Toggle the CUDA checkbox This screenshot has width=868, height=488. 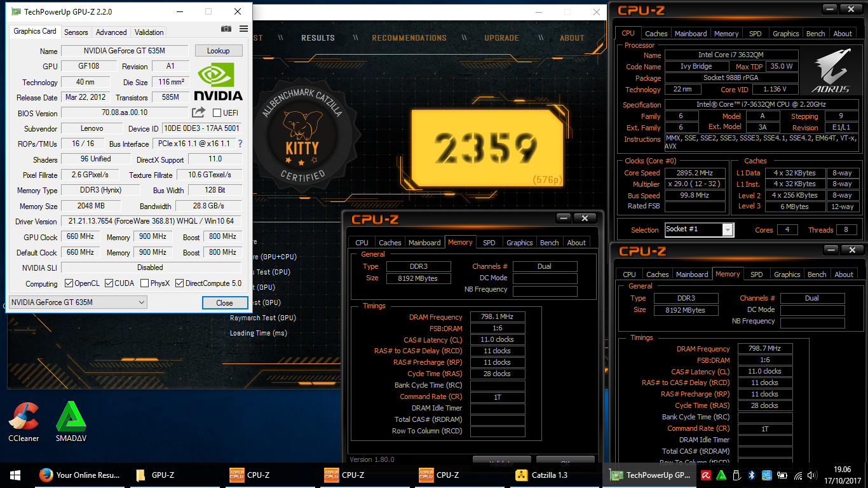coord(109,283)
